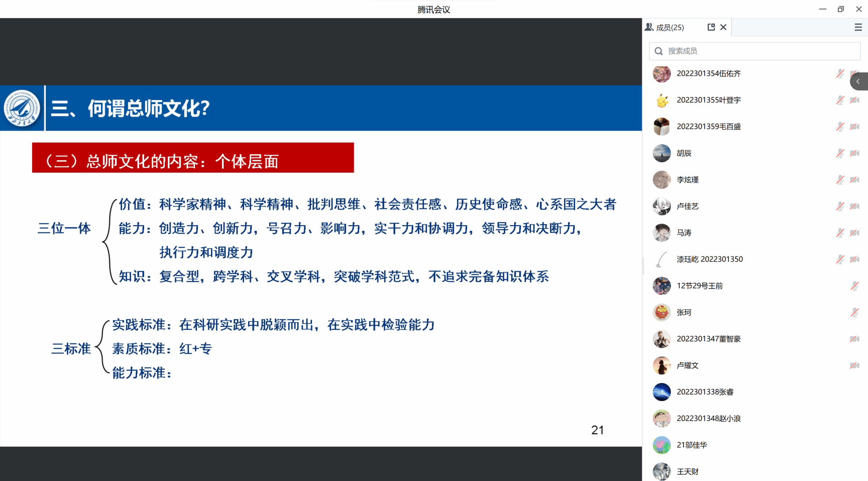The image size is (868, 481).
Task: Collapse sidebar using the left chevron arrow
Action: 858,81
